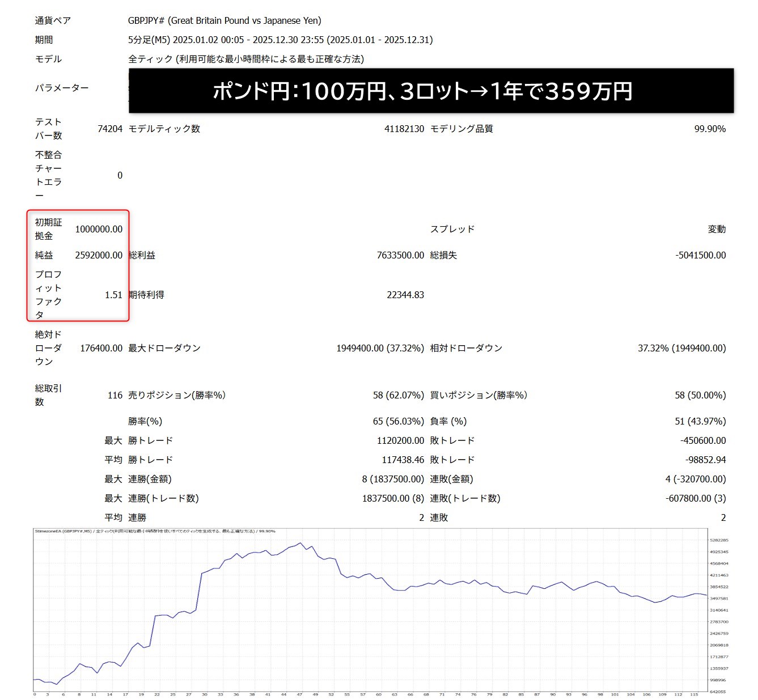Click the largest losing trade value -450600.00
This screenshot has width=758, height=700.
pos(702,440)
